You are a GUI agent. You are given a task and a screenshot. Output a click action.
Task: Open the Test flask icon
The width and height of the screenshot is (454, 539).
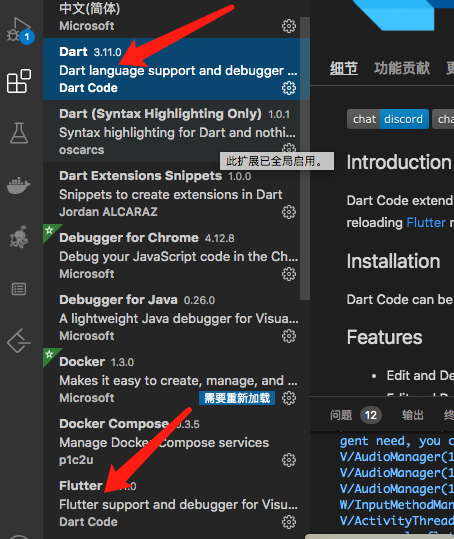[19, 133]
